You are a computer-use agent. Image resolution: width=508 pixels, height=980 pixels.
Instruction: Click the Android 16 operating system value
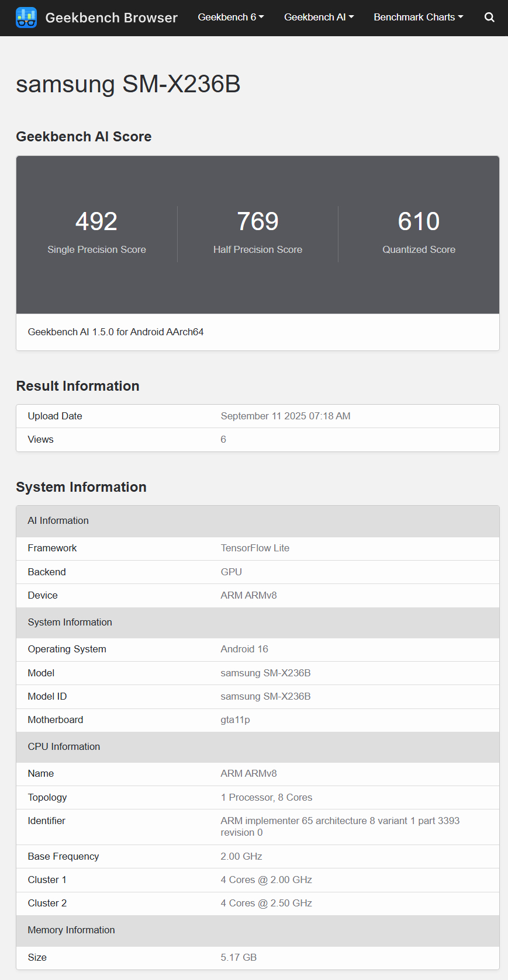pos(244,649)
